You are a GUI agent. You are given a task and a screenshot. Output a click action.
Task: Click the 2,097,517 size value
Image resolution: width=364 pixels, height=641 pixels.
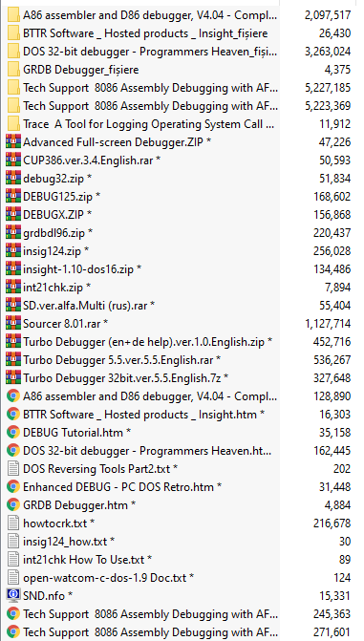[328, 15]
